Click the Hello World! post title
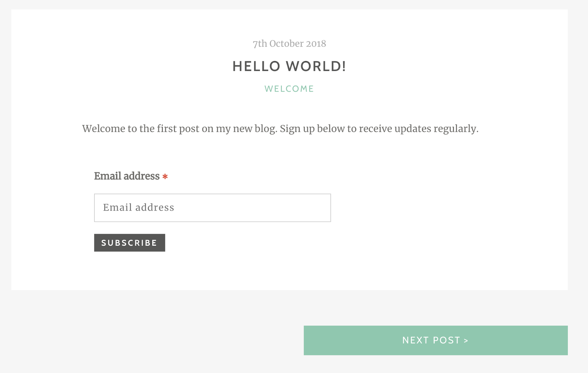588x373 pixels. (x=289, y=67)
